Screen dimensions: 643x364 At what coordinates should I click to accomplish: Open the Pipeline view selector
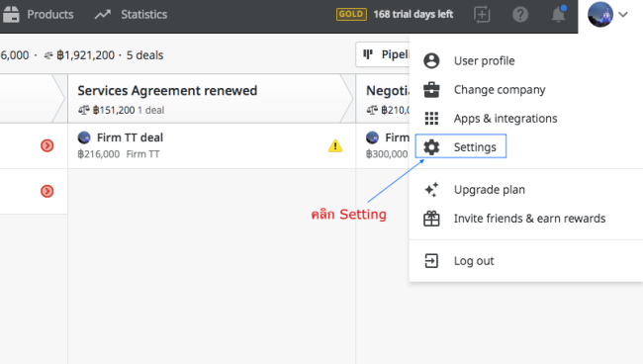click(383, 54)
